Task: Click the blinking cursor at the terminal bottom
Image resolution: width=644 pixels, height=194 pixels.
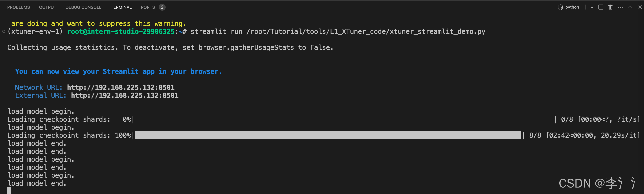Action: tap(9, 191)
